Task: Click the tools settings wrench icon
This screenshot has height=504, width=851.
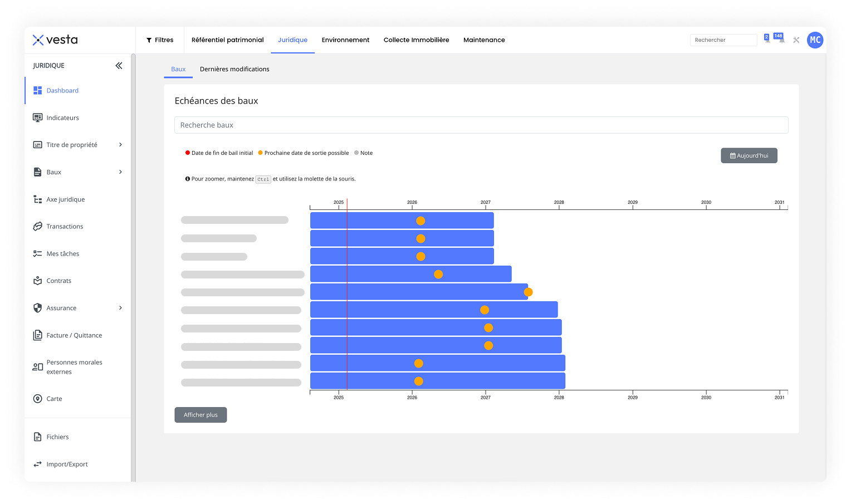Action: (x=796, y=40)
